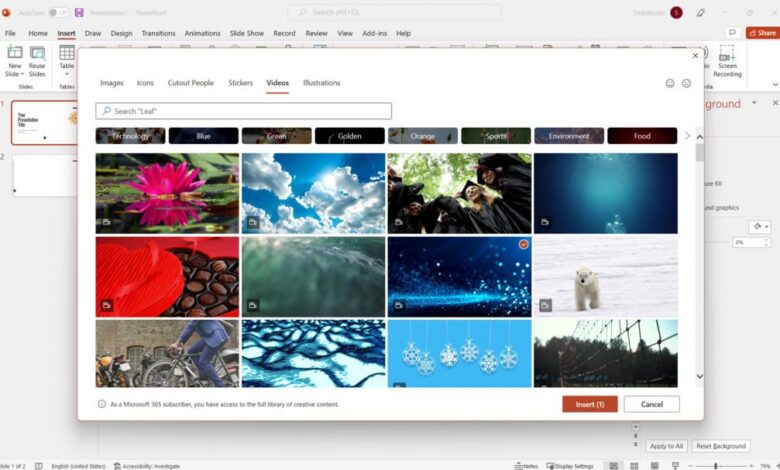Open the Animations ribbon tab
This screenshot has width=780, height=470.
pyautogui.click(x=202, y=33)
